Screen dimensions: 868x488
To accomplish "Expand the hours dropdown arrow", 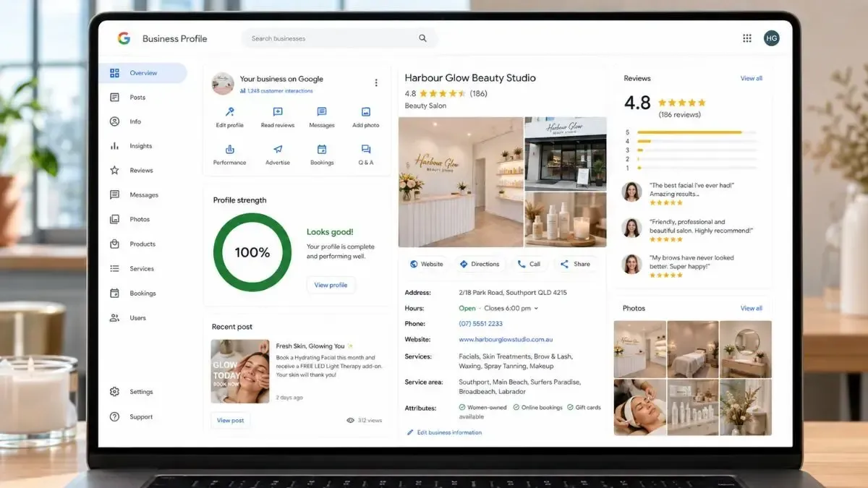I will (536, 309).
